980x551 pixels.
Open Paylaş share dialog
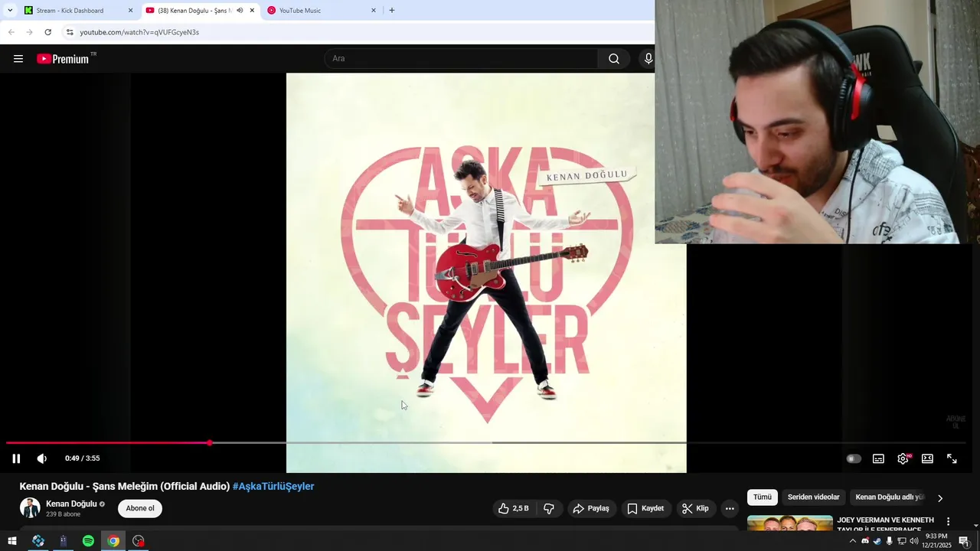point(591,508)
